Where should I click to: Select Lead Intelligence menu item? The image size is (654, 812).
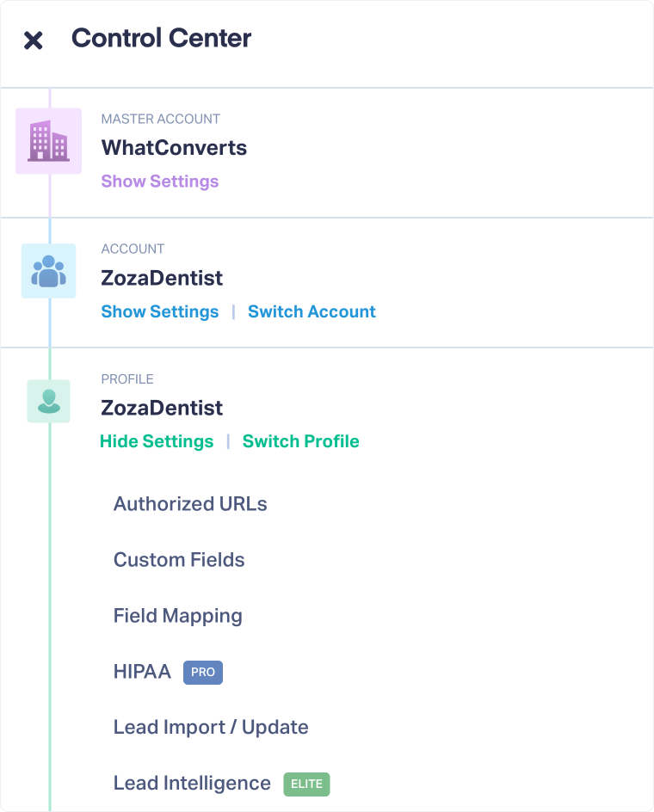pyautogui.click(x=192, y=783)
